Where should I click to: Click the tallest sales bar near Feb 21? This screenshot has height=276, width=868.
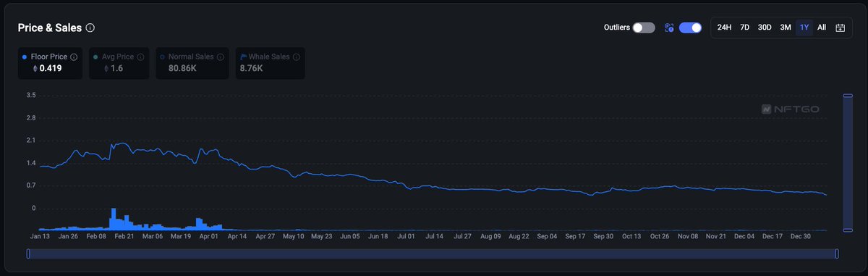click(114, 219)
